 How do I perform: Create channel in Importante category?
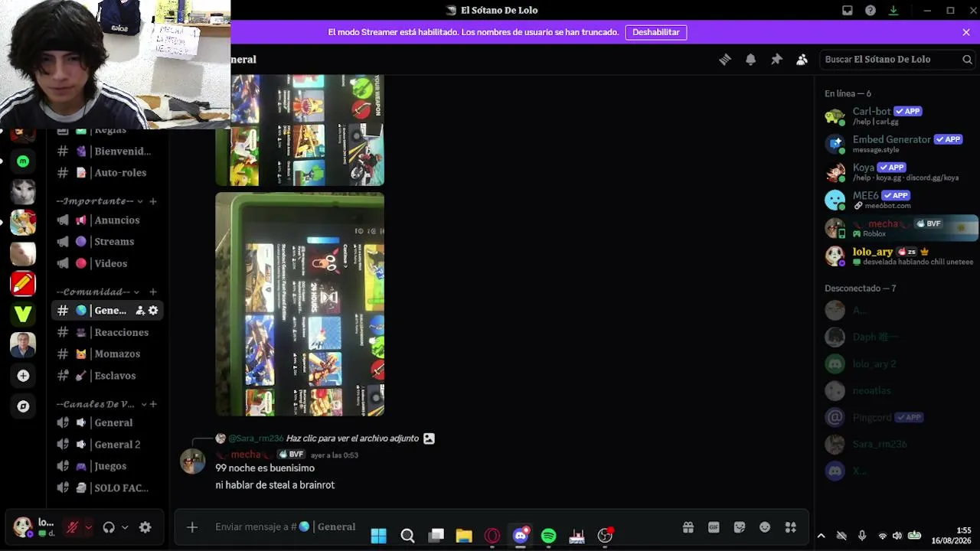pyautogui.click(x=153, y=201)
